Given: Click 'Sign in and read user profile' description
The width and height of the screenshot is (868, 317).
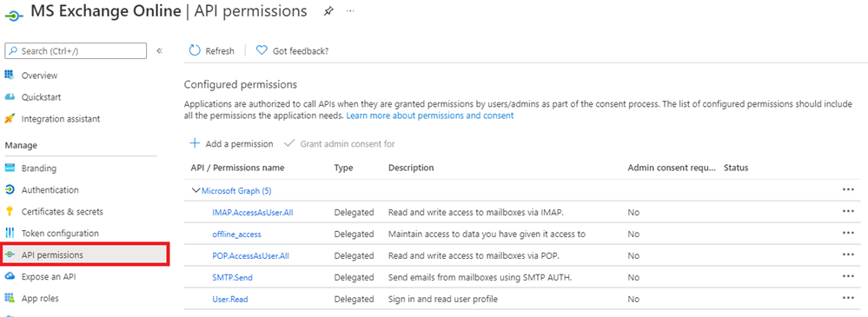Looking at the screenshot, I should 443,300.
